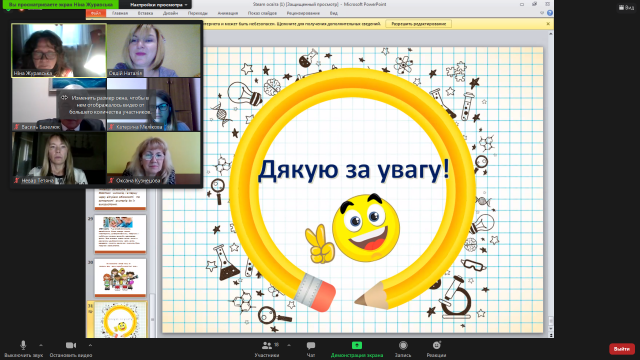This screenshot has width=640, height=360.
Task: Click green Демонстрация экрана share button
Action: [x=357, y=349]
